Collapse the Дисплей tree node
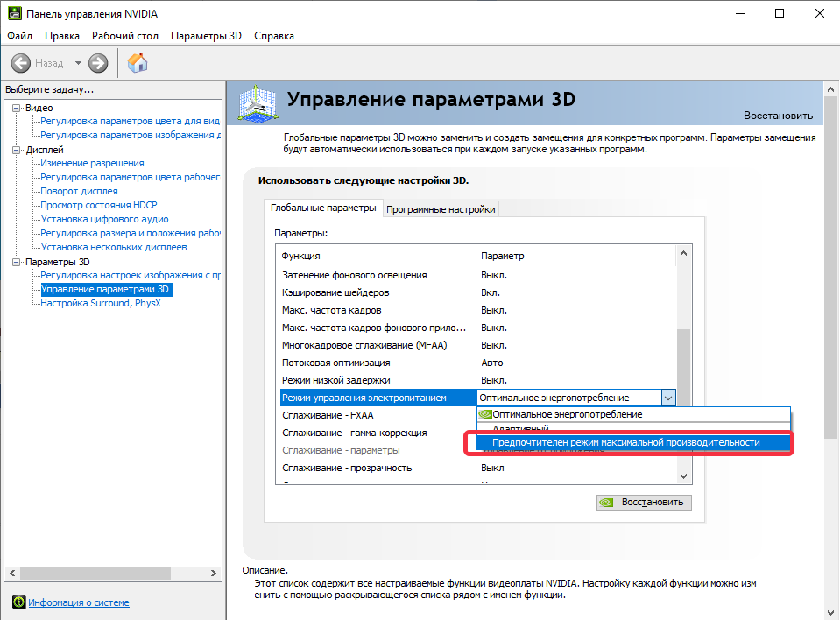 tap(16, 150)
